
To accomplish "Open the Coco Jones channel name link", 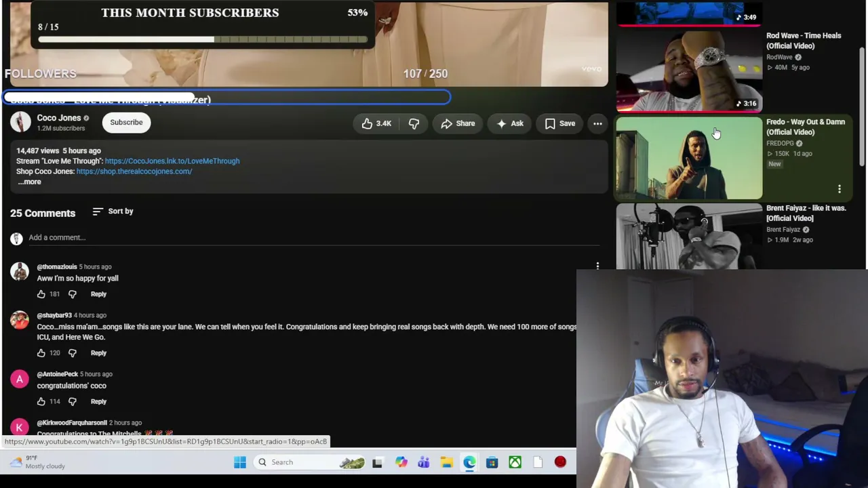I will coord(59,118).
